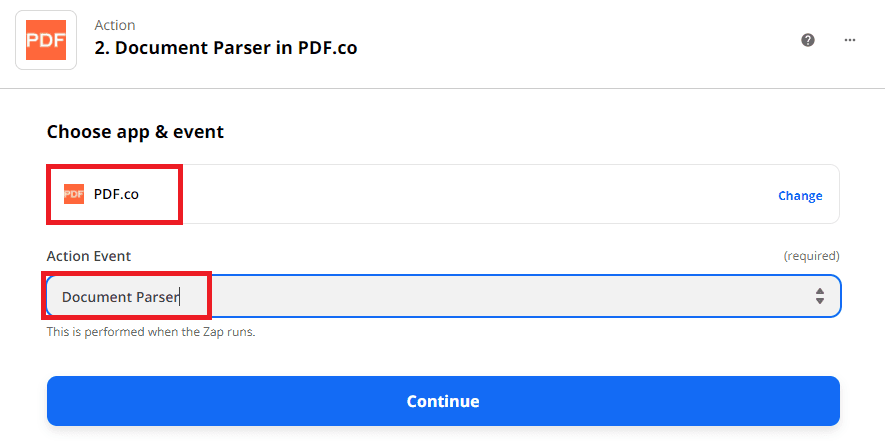Screen dimensions: 885x441
Task: Open the help question mark icon
Action: click(x=808, y=40)
